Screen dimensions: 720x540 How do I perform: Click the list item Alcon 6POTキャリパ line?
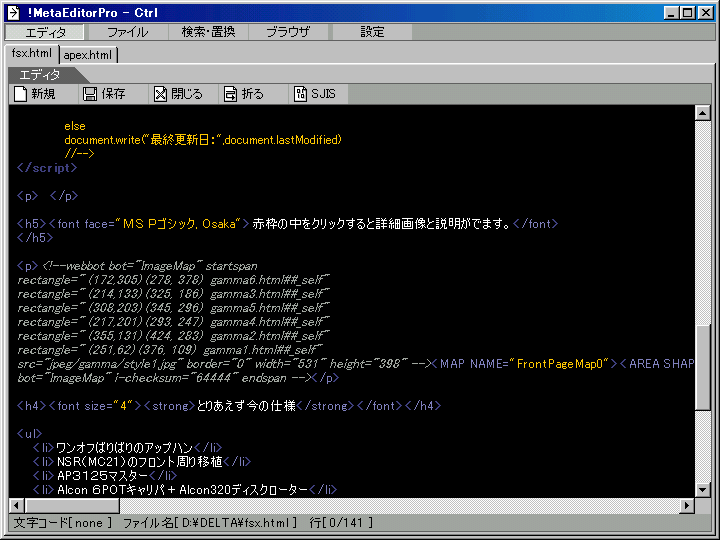[x=185, y=490]
